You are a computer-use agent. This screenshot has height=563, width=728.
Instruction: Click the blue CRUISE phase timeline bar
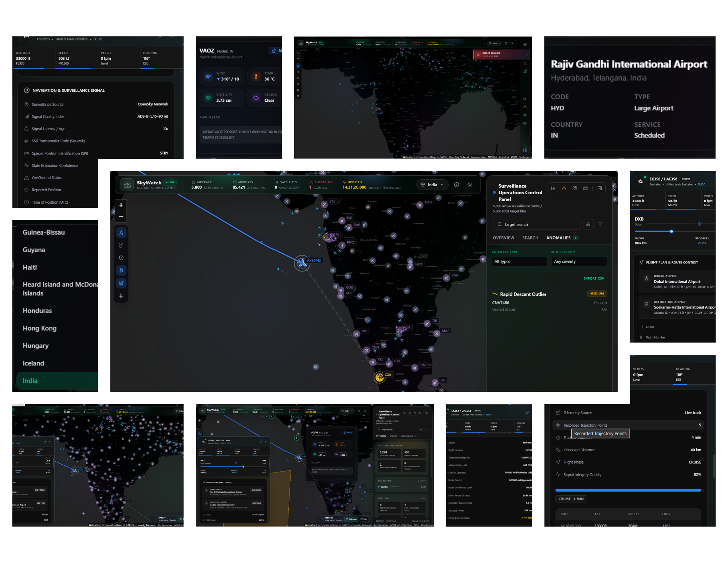click(628, 490)
